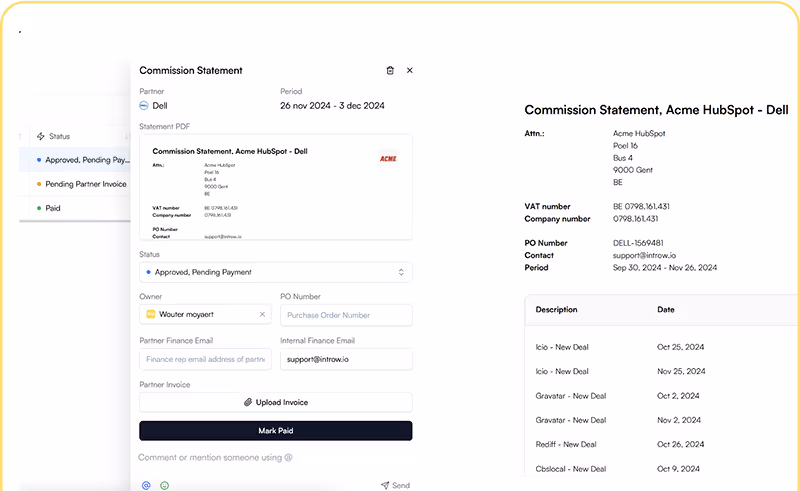Click period Sep 30, 2024 - Nov 26, 2024
Screen dimensions: 800x491
[665, 267]
